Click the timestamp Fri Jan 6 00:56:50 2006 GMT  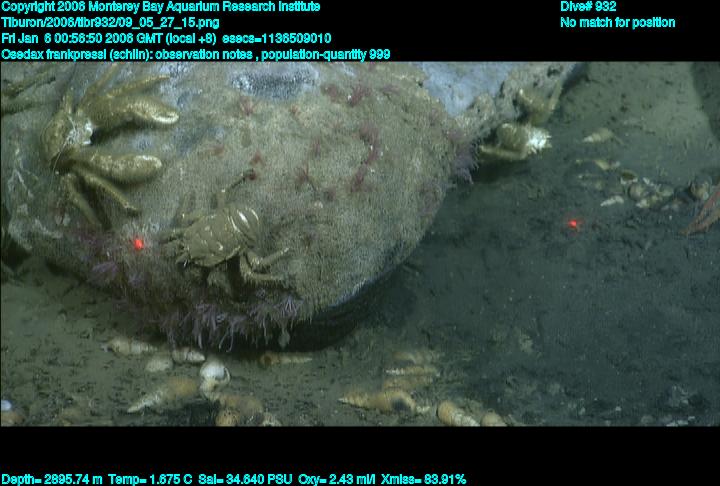(x=82, y=38)
